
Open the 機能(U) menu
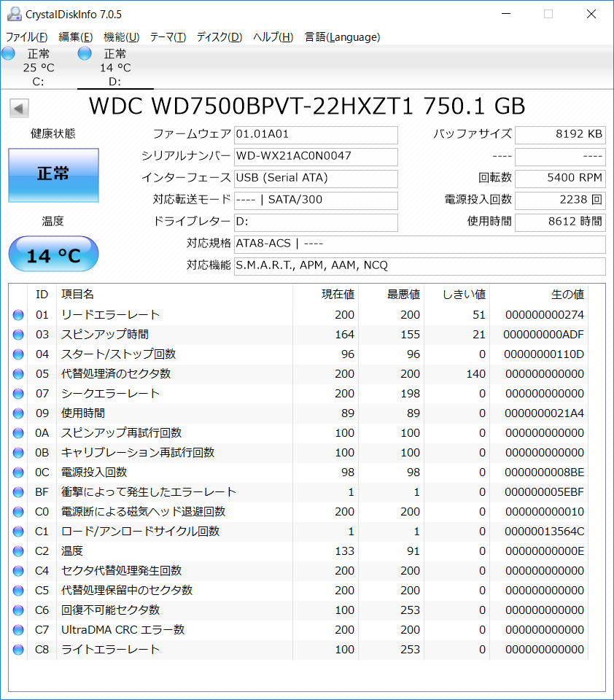(x=122, y=37)
